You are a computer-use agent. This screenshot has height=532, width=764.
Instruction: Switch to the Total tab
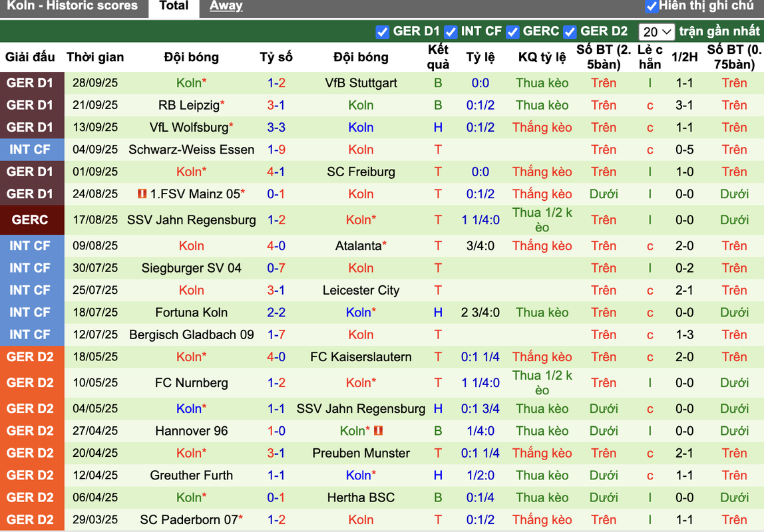click(174, 6)
